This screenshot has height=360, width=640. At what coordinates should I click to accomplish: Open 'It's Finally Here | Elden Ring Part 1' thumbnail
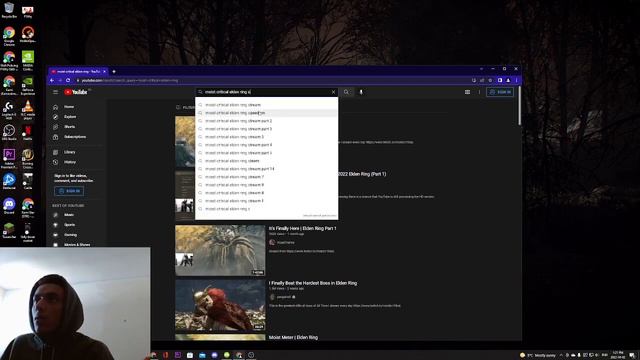point(220,251)
